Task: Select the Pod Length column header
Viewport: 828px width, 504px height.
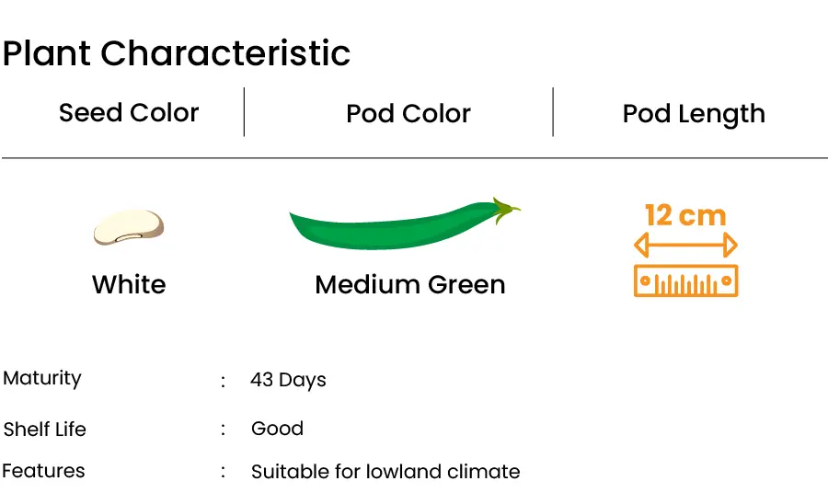Action: pyautogui.click(x=694, y=114)
